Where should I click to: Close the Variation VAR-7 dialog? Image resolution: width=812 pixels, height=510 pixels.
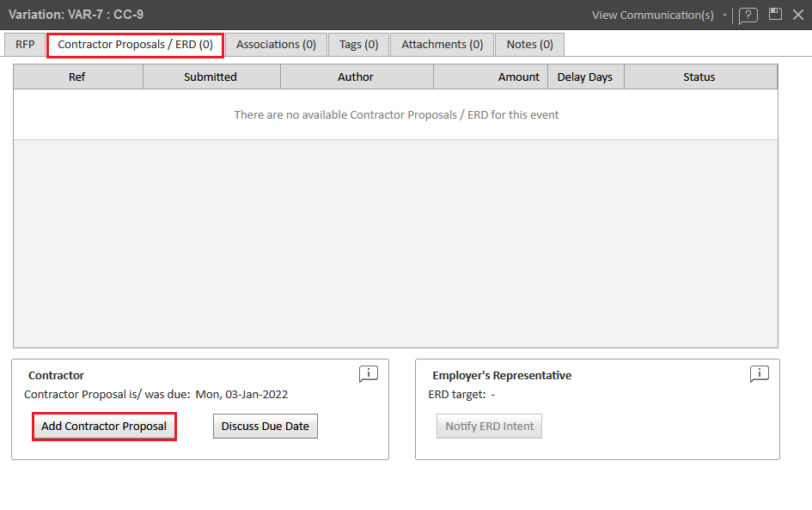click(x=797, y=15)
